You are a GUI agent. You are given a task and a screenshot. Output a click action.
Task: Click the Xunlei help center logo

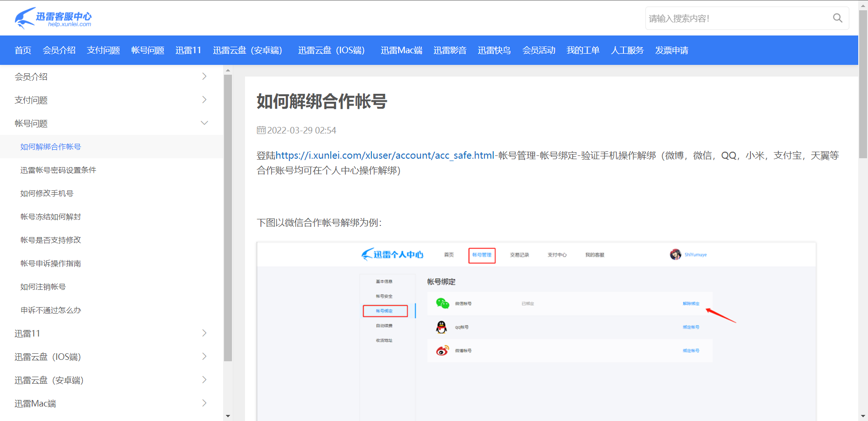[x=53, y=18]
